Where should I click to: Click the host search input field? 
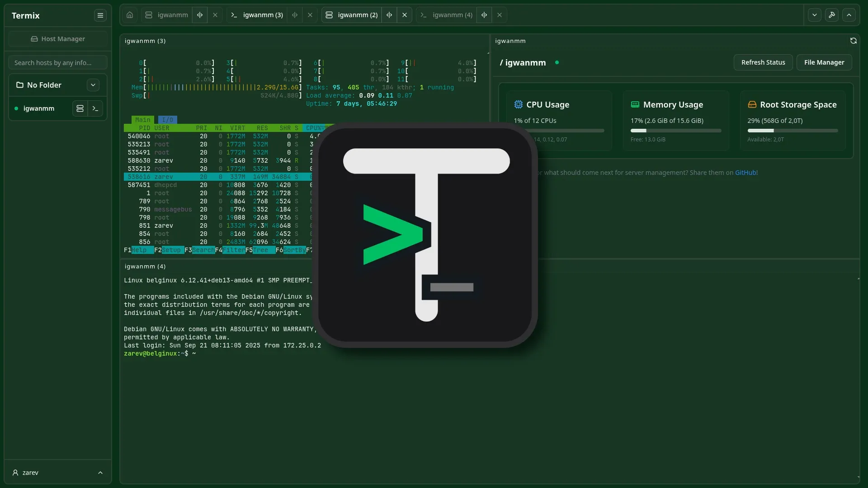point(58,63)
